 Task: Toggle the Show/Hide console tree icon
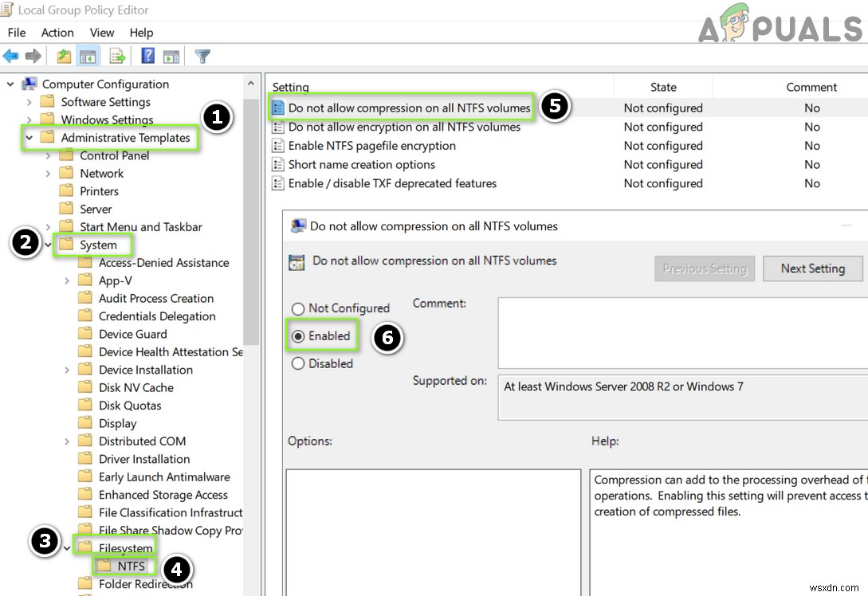coord(88,56)
